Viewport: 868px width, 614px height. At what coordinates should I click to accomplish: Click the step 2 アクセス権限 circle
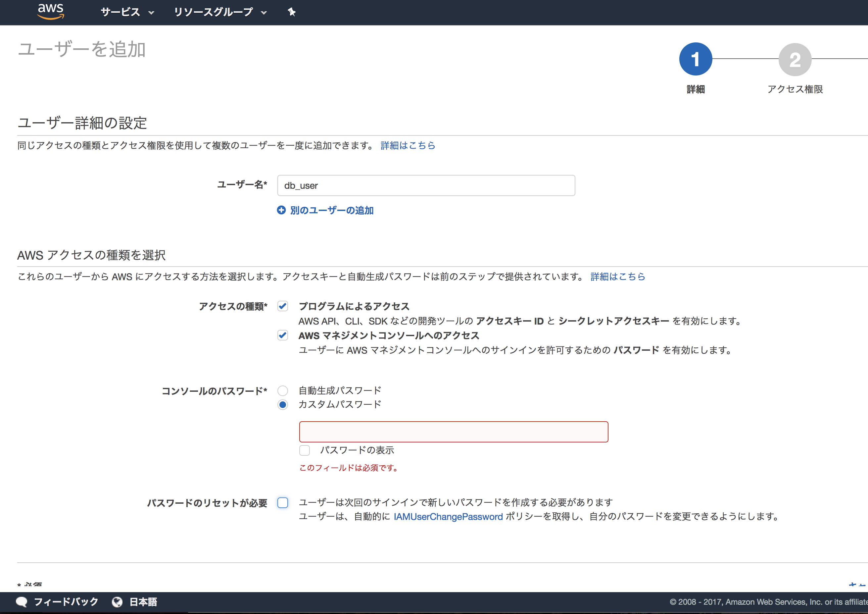(795, 59)
